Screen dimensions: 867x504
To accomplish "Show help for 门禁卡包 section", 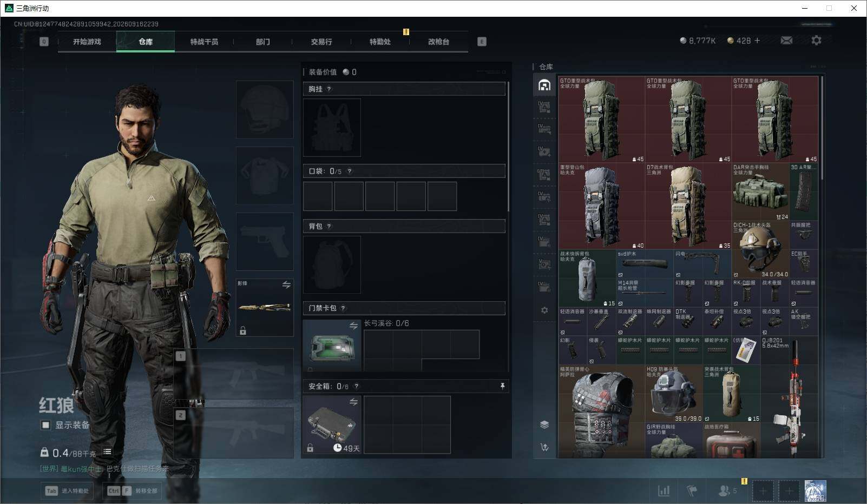I will [x=343, y=308].
